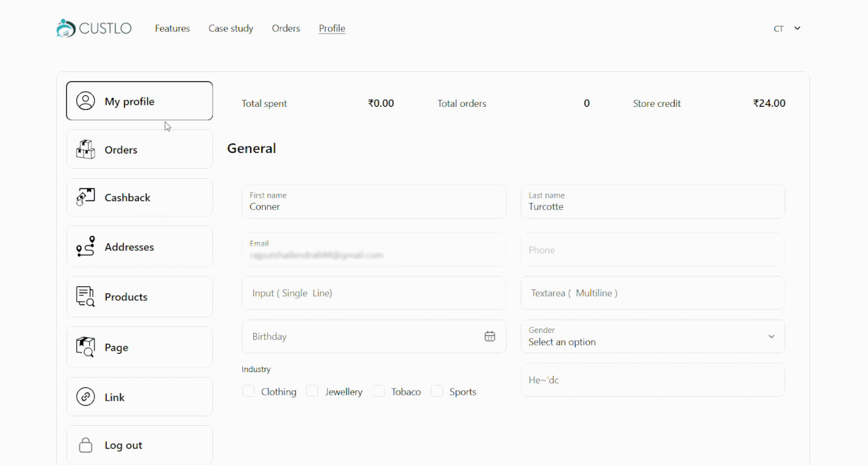Click the Link chain icon
868x465 pixels.
click(x=85, y=397)
